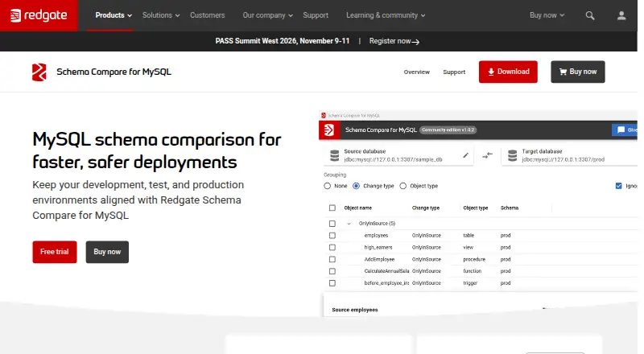Tick the OnlyInSource group checkbox
Screen dimensions: 644x354
[332, 224]
